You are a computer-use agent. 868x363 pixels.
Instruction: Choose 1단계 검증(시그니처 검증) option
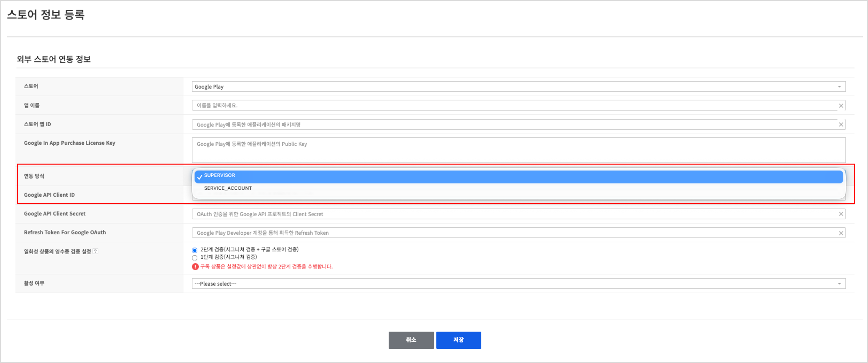pos(195,257)
